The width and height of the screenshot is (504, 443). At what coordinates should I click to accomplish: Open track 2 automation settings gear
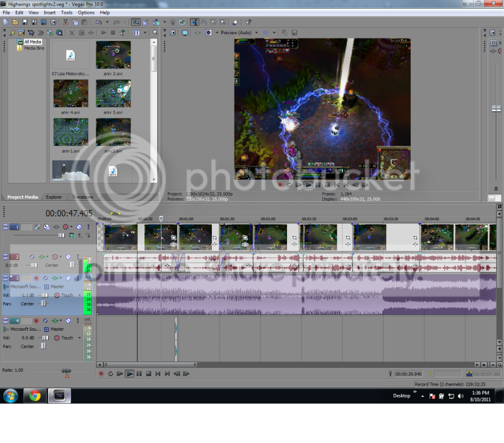pyautogui.click(x=55, y=257)
